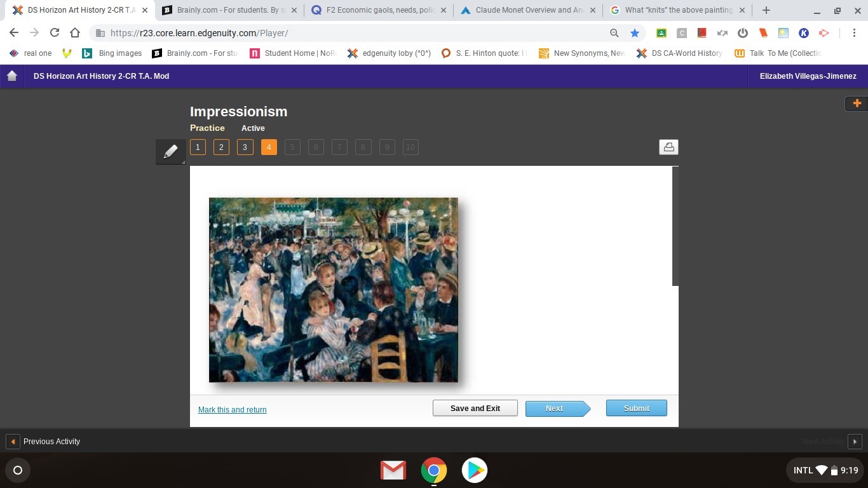Viewport: 868px width, 488px height.
Task: Click the Next button
Action: pyautogui.click(x=557, y=408)
